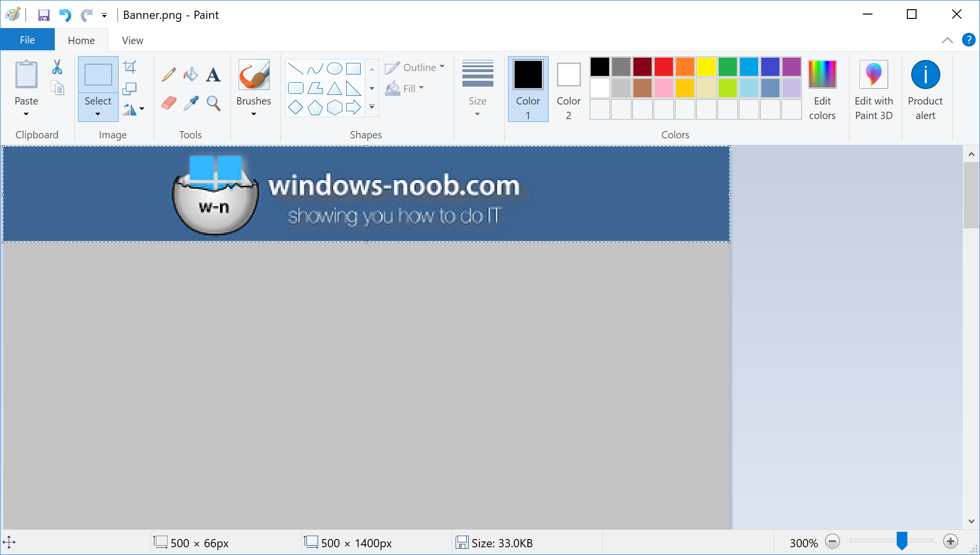The width and height of the screenshot is (980, 555).
Task: Open the Paste dropdown arrow
Action: [26, 114]
